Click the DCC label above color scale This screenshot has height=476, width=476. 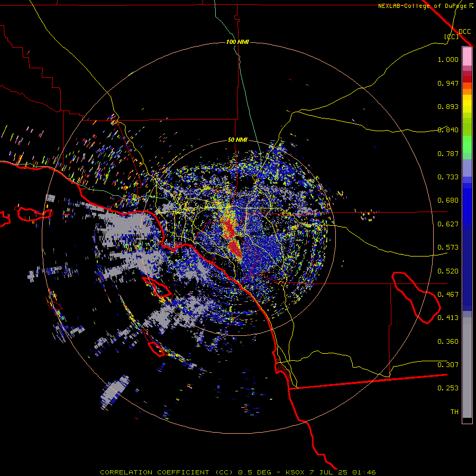(x=465, y=32)
